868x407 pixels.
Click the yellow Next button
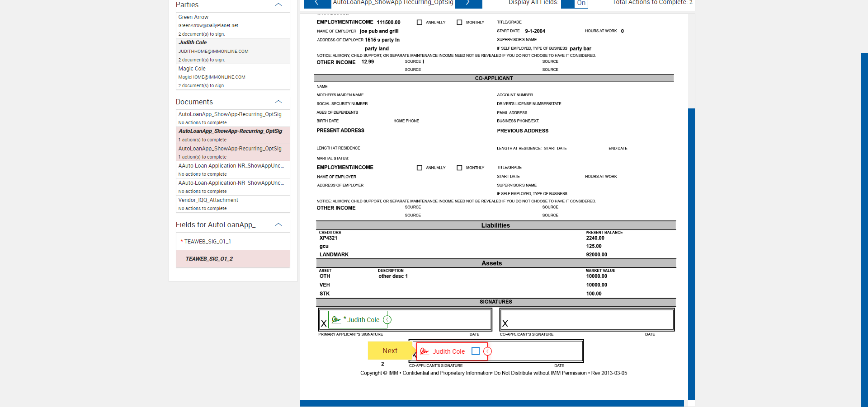(390, 351)
